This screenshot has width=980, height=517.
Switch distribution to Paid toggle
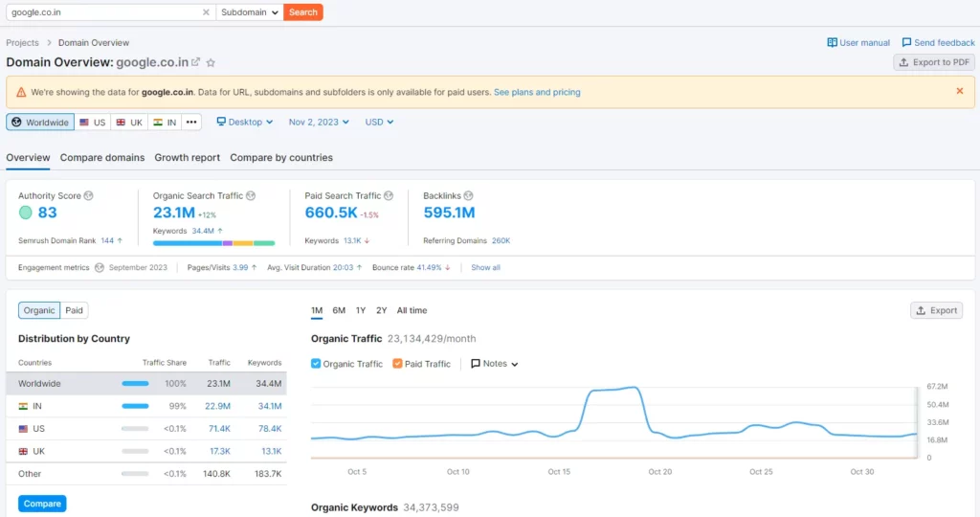click(74, 310)
